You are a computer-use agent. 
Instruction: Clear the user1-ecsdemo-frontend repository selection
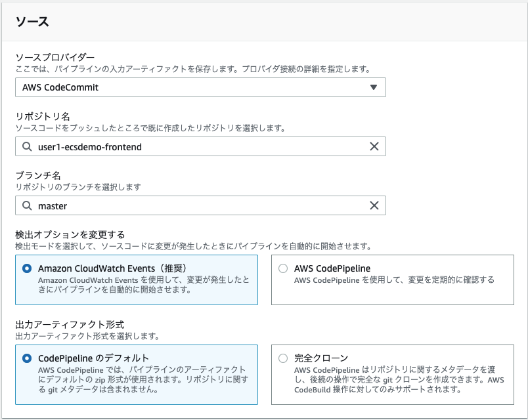374,146
